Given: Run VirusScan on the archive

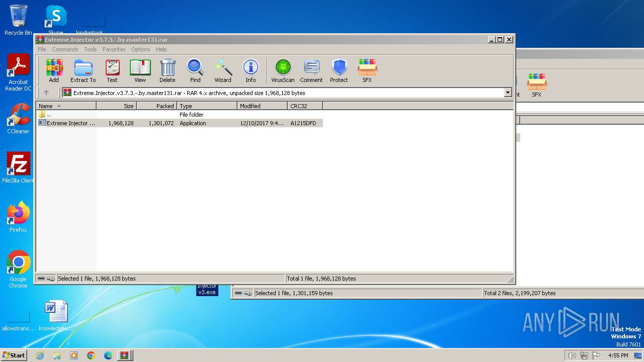Looking at the screenshot, I should click(283, 71).
